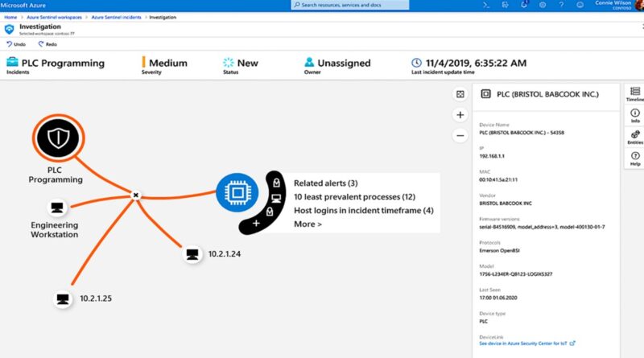Click the Investigation shield icon in header
This screenshot has width=644, height=358.
point(9,29)
